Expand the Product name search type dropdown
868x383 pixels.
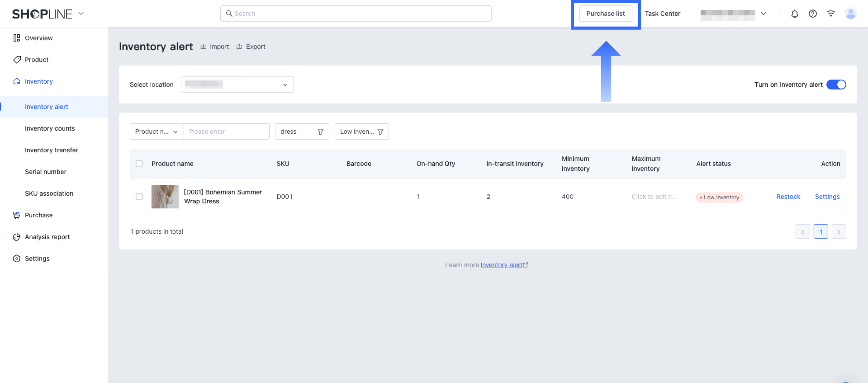pyautogui.click(x=157, y=132)
